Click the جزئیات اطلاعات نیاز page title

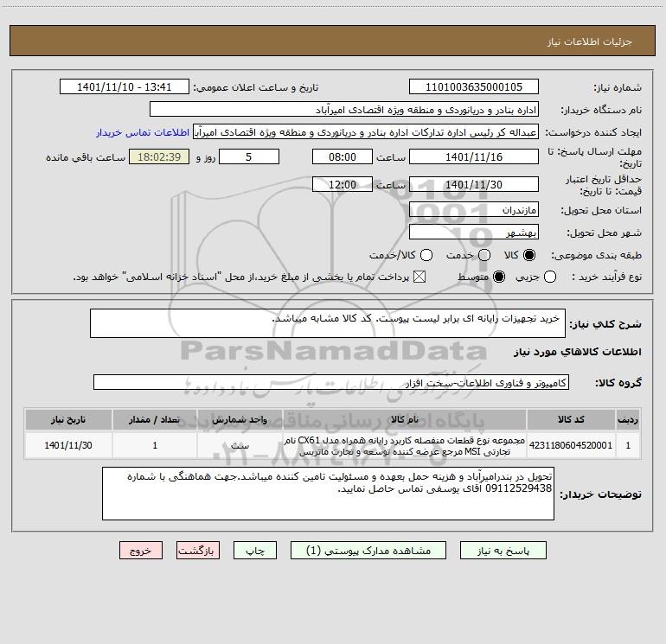pyautogui.click(x=590, y=41)
